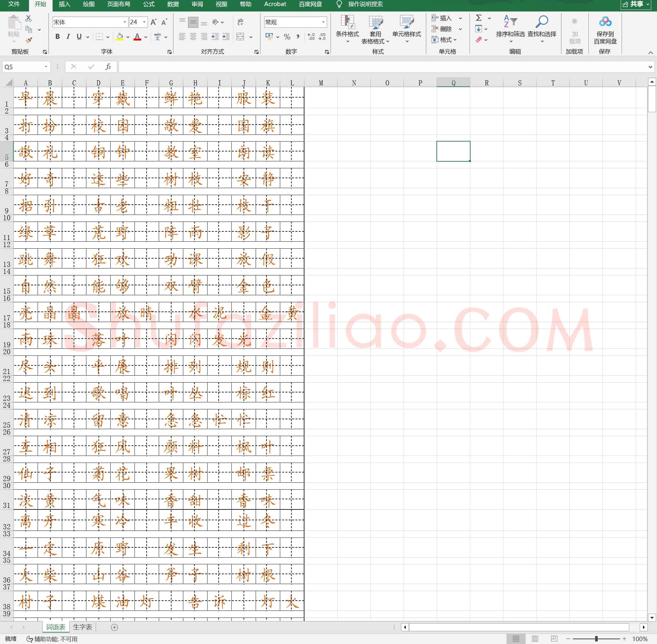Screen dimensions: 657x644
Task: Click the Copy icon in clipboard group
Action: 29,29
